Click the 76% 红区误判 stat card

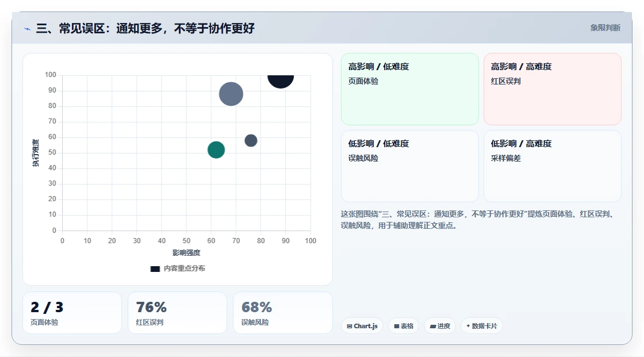(x=178, y=313)
